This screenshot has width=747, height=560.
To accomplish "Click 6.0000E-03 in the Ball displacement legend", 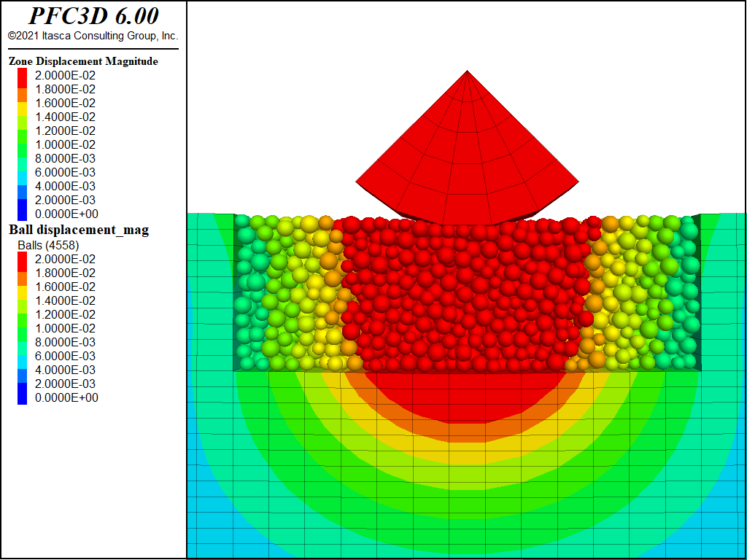I will pyautogui.click(x=65, y=356).
